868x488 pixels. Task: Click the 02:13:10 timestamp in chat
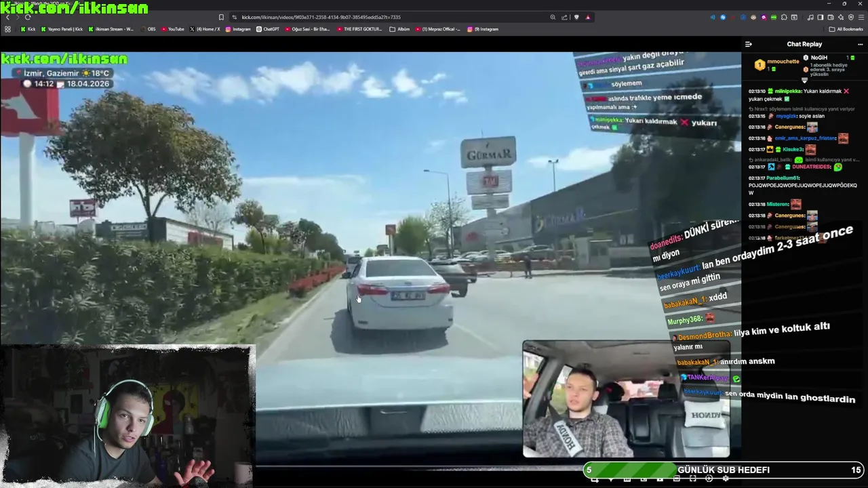coord(757,91)
